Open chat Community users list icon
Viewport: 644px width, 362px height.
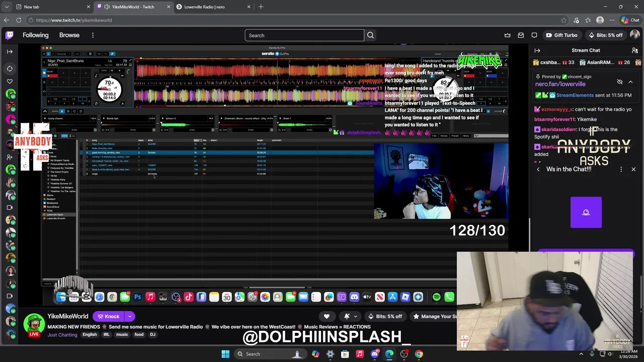click(x=634, y=50)
